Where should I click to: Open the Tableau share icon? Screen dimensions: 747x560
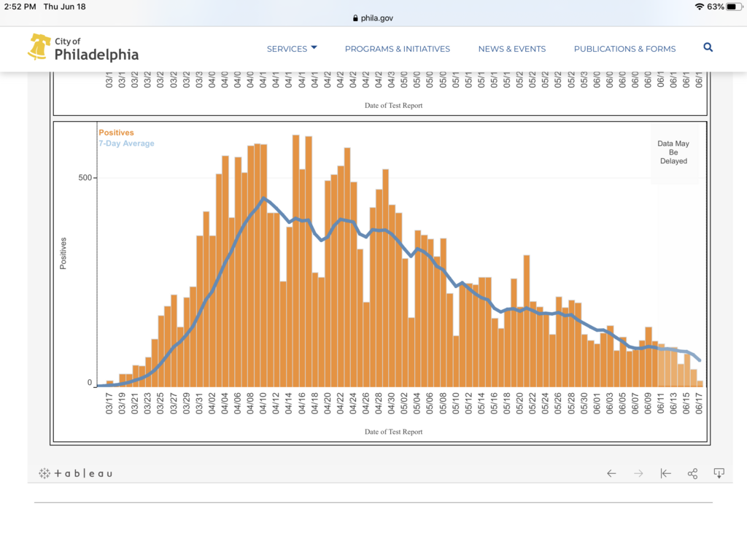(692, 473)
